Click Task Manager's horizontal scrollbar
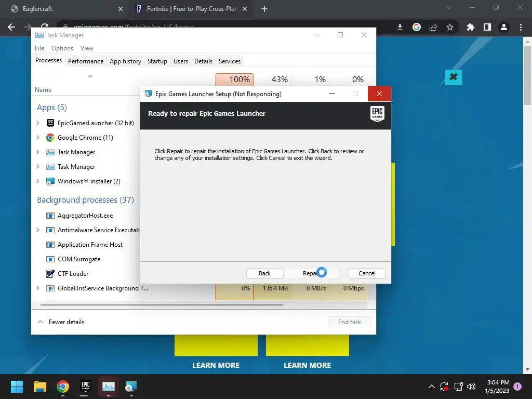532x399 pixels. point(162,305)
